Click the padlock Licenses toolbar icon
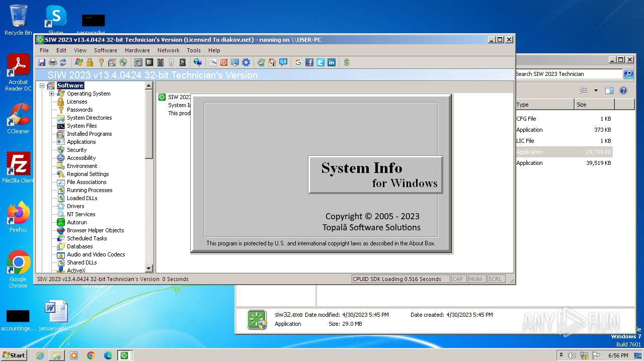The height and width of the screenshot is (362, 644). pos(90,62)
